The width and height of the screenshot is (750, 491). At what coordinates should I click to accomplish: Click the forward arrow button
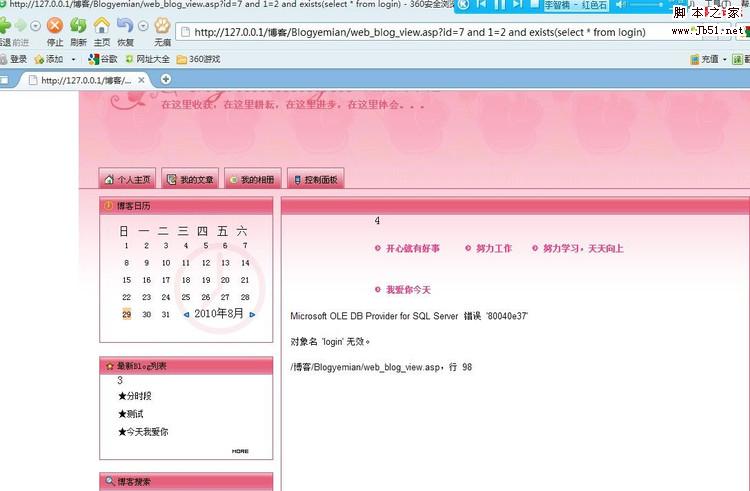20,25
